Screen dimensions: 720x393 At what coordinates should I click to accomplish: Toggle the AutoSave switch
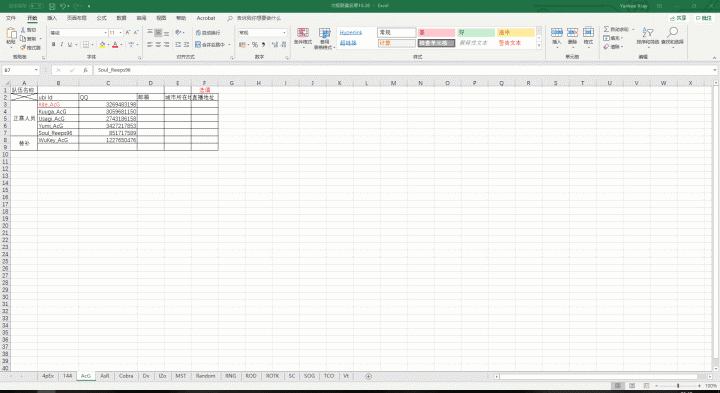pyautogui.click(x=36, y=6)
